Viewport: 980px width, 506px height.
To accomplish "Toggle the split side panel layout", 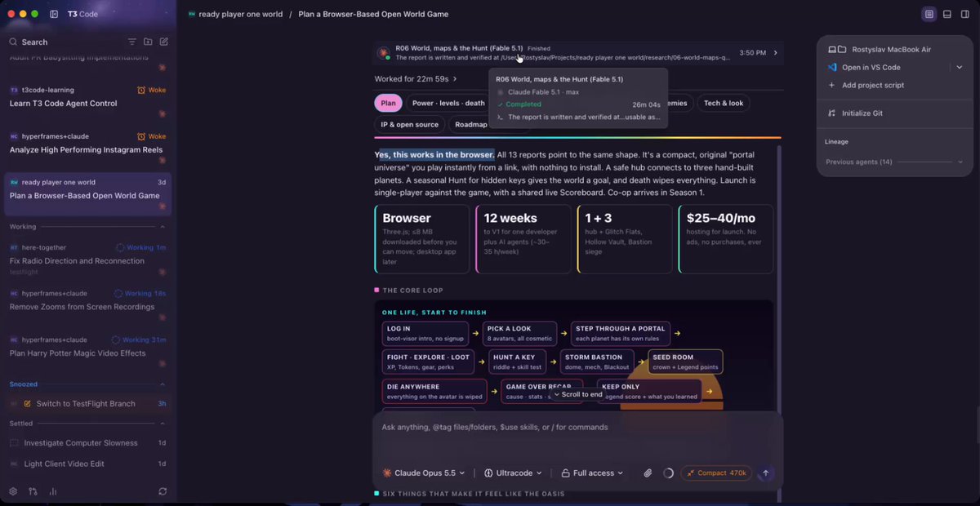I will tap(964, 14).
